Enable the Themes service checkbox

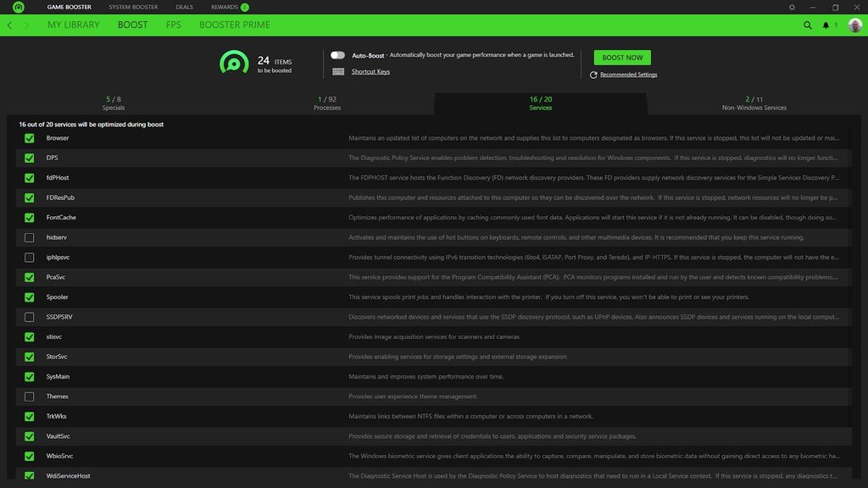tap(29, 396)
